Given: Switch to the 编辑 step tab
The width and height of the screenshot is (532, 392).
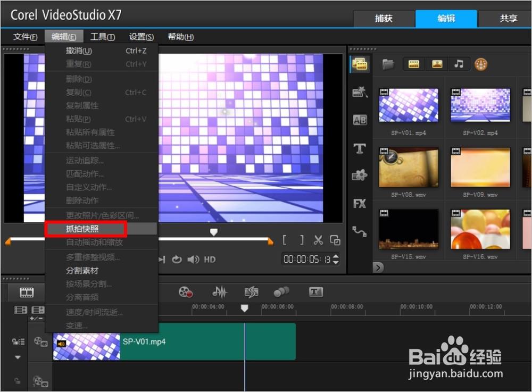Looking at the screenshot, I should pos(446,18).
